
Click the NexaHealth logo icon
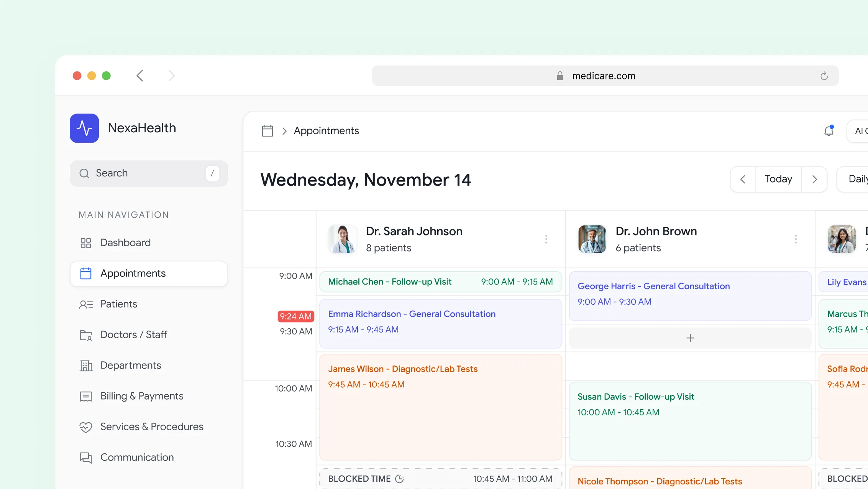coord(84,128)
